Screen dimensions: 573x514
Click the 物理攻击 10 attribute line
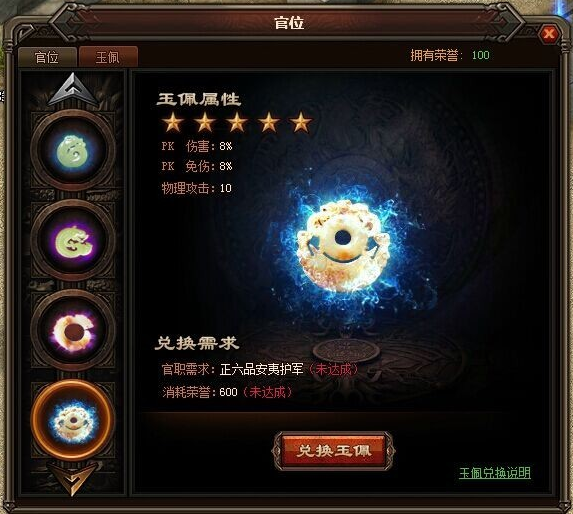tap(197, 188)
